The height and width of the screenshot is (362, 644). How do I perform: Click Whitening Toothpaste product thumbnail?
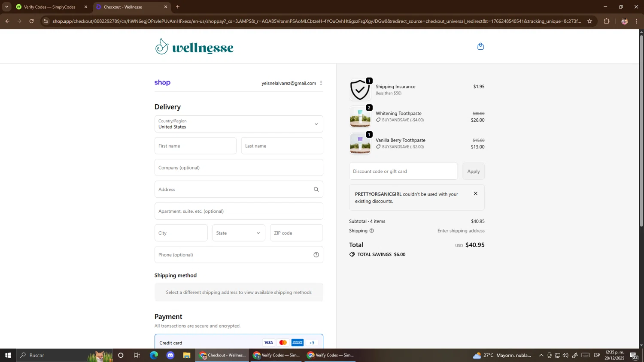point(360,117)
